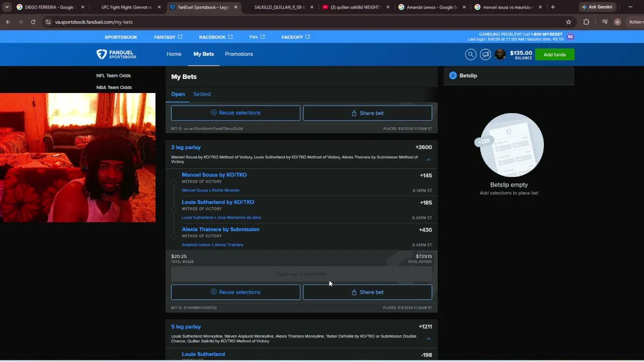This screenshot has height=362, width=644.
Task: Switch to the manoel sousa vs mauricio tab
Action: tap(509, 7)
